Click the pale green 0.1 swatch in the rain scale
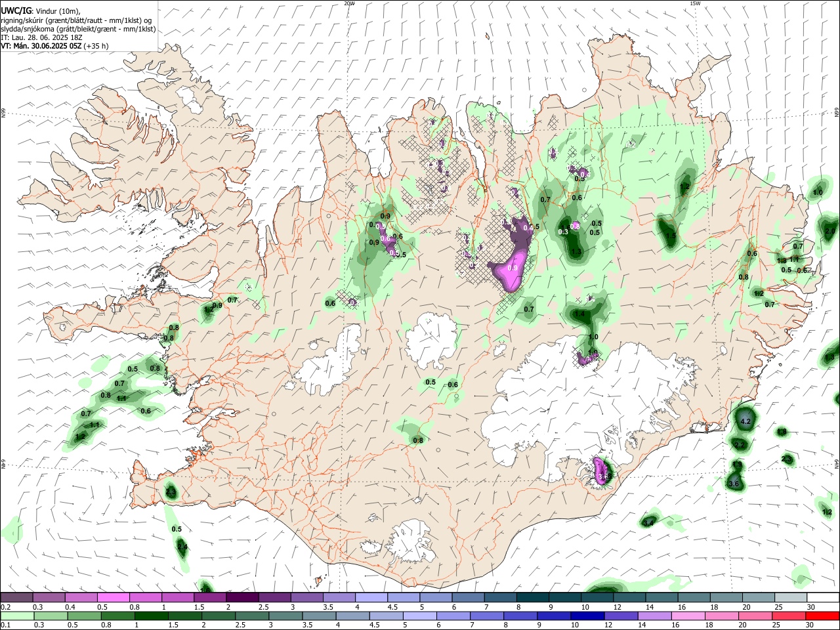This screenshot has height=630, width=840. coord(17,616)
